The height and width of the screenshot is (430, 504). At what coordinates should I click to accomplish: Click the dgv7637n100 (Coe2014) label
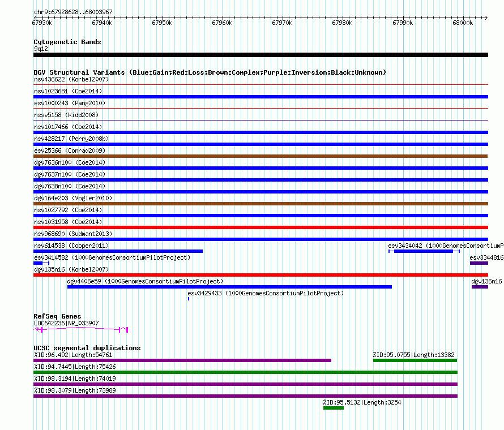point(70,174)
